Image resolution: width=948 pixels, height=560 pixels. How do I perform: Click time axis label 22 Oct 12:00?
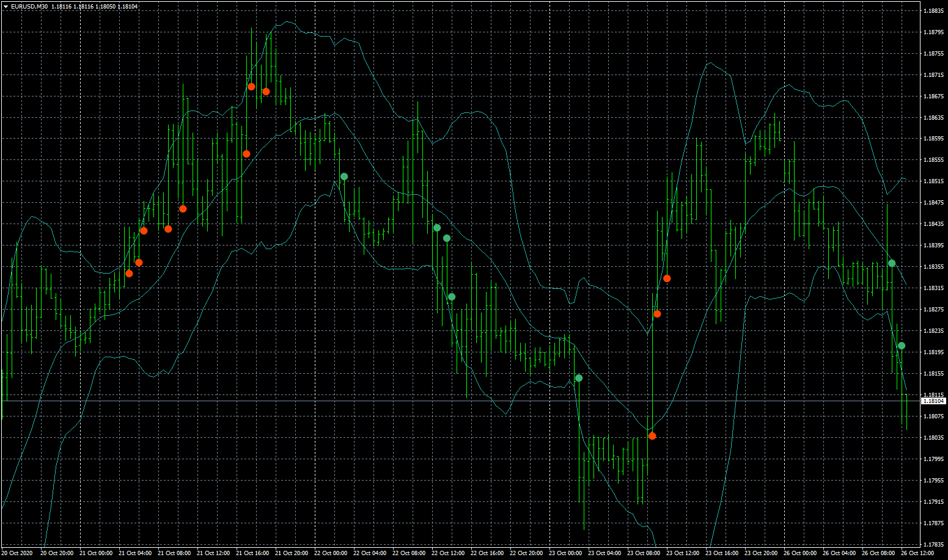pos(448,553)
